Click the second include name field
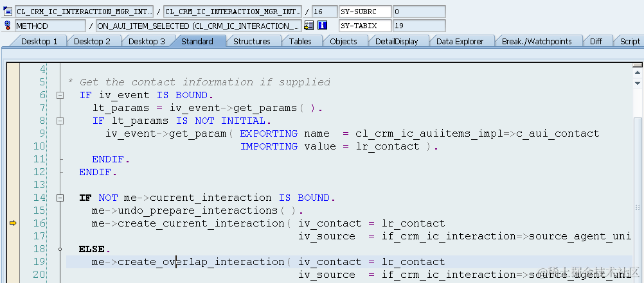This screenshot has width=644, height=283. pyautogui.click(x=233, y=12)
